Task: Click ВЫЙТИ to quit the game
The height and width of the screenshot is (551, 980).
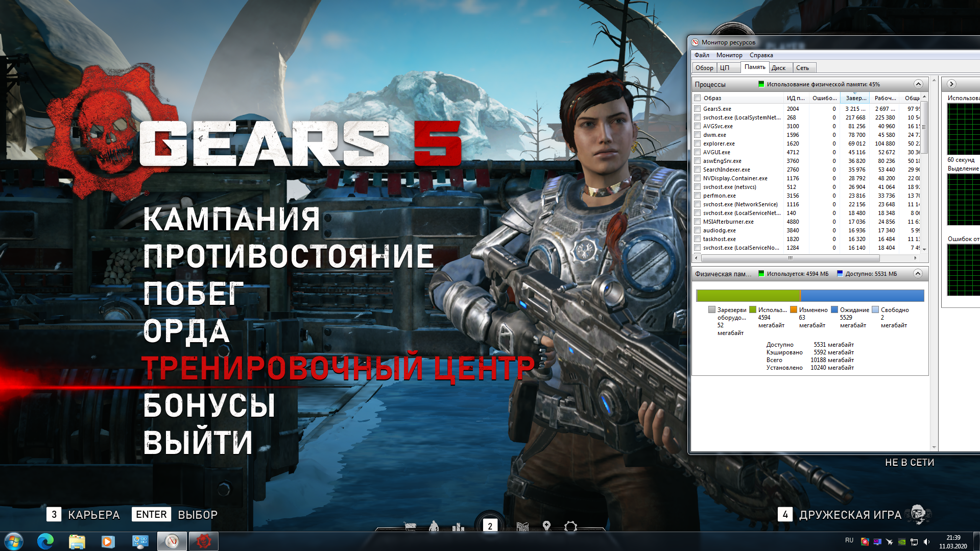Action: (x=198, y=443)
